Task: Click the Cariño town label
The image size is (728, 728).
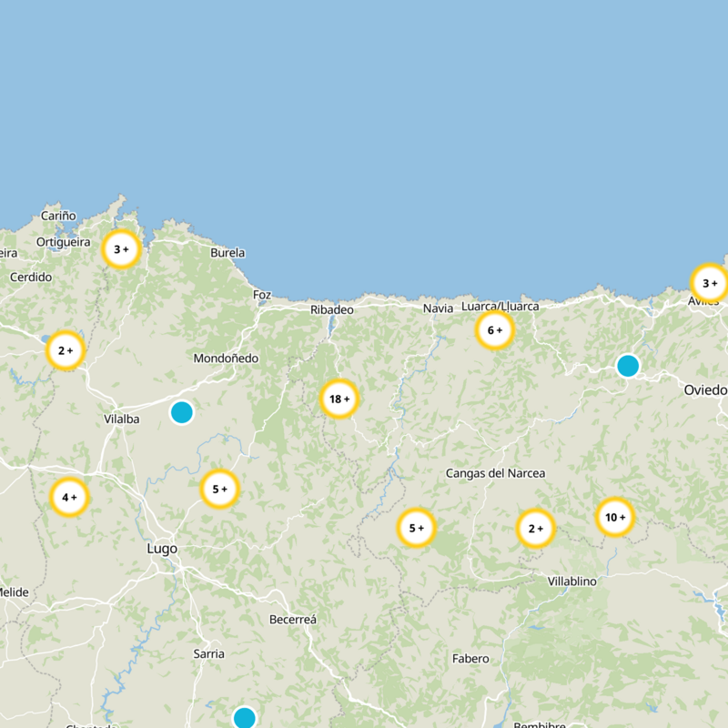Action: tap(58, 216)
